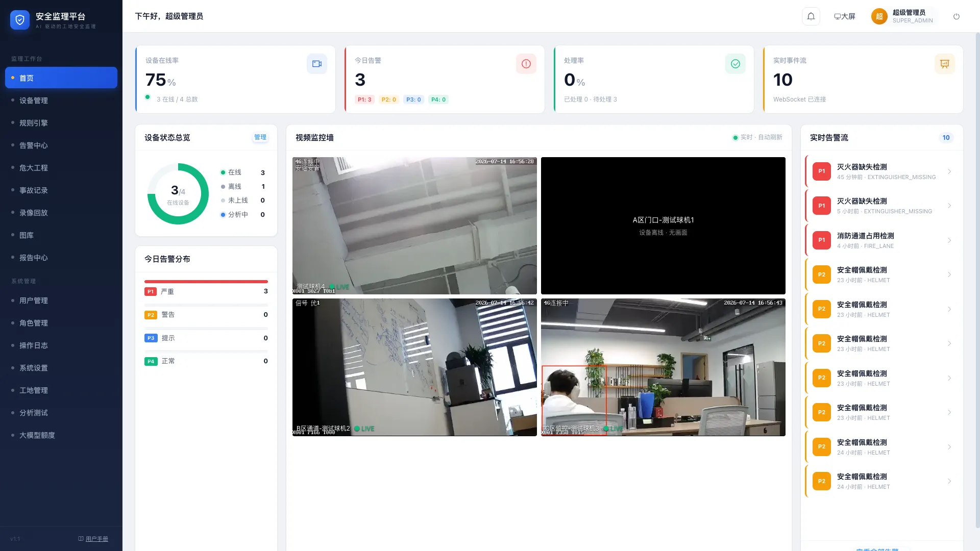Open the C区监控-测试球机3 video feed
Image resolution: width=980 pixels, height=551 pixels.
(x=663, y=367)
